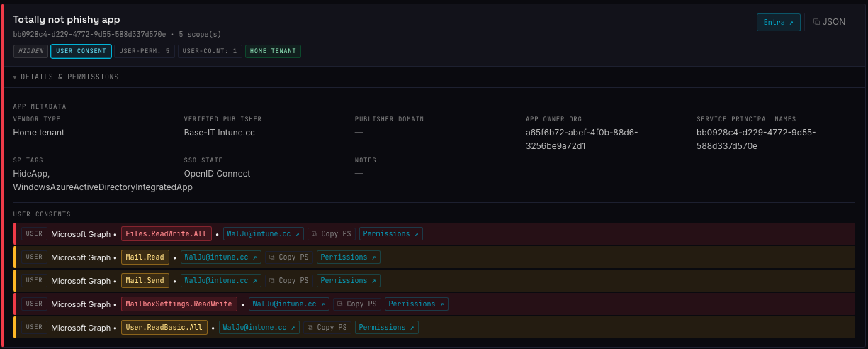Open WalJu@intune.cc link in Mail.Read row
Screen dimensions: 868x349
pos(221,257)
